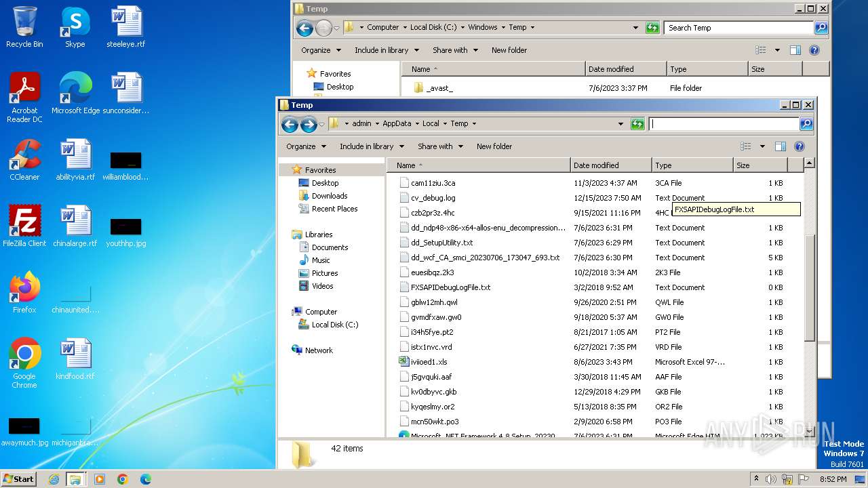Open Organize menu in front window

tap(306, 146)
